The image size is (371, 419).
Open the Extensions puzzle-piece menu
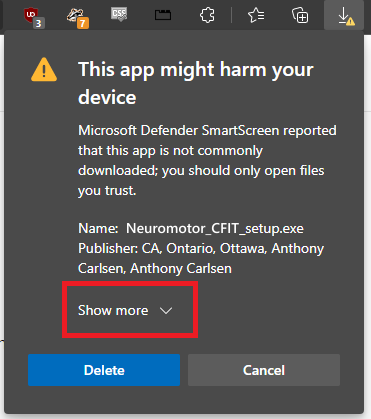(207, 15)
